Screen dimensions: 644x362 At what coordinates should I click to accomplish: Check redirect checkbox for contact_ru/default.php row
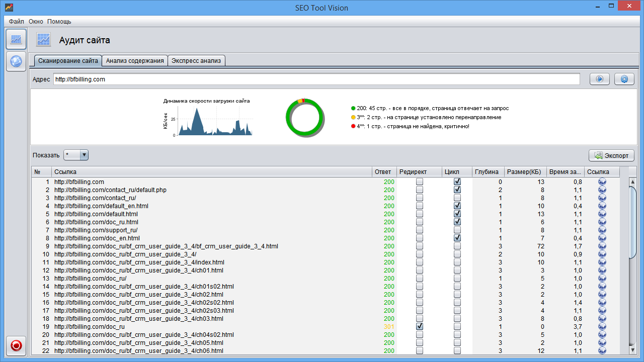tap(420, 190)
